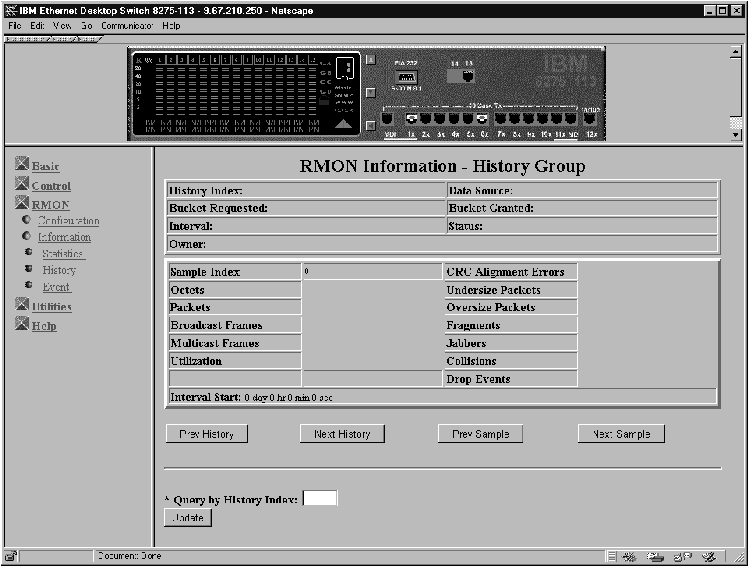Click the Next History button
750x567 pixels.
coord(342,434)
